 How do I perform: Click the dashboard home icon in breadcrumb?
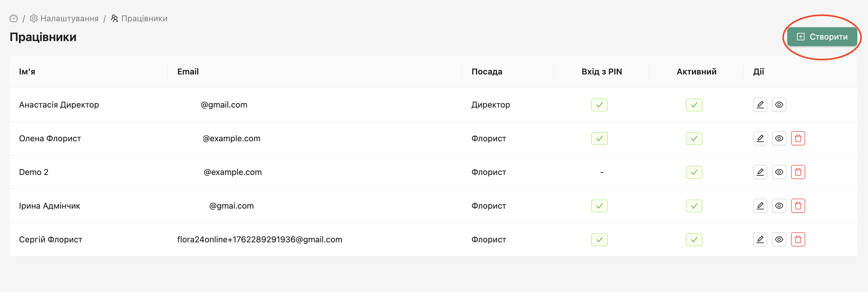pos(14,19)
